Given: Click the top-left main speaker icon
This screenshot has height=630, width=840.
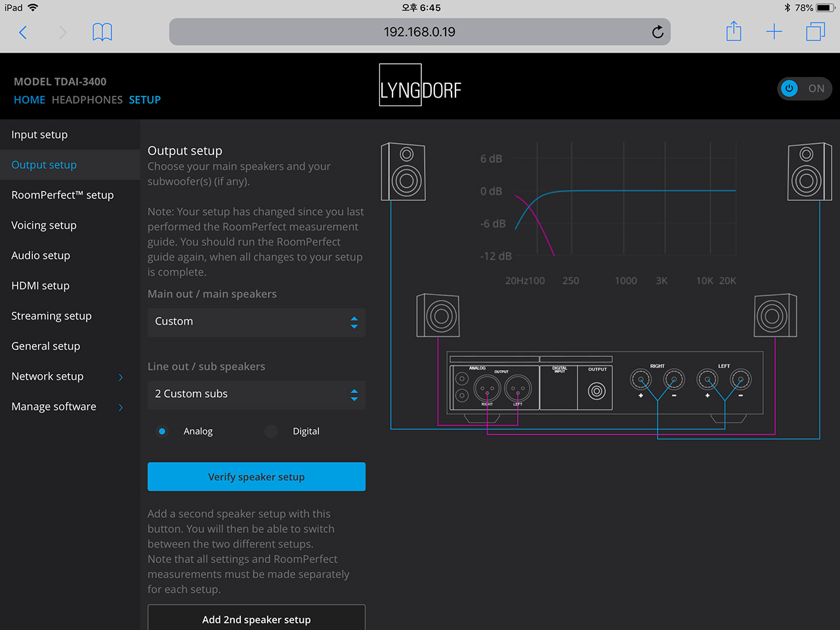Looking at the screenshot, I should pyautogui.click(x=403, y=171).
